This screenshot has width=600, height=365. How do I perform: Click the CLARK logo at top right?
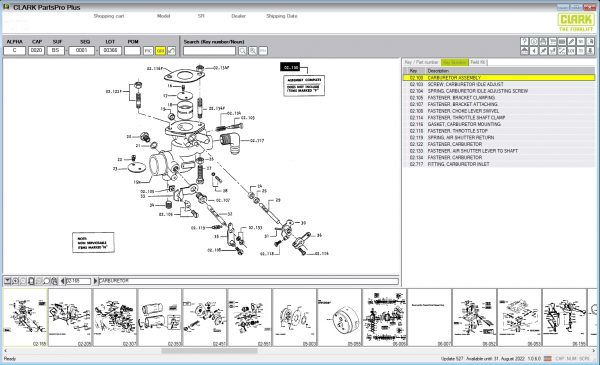[576, 22]
